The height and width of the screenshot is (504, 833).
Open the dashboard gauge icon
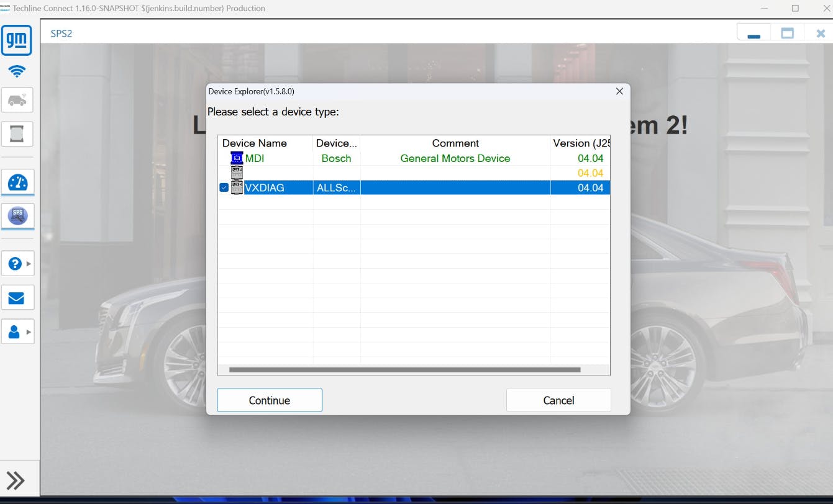pyautogui.click(x=17, y=182)
